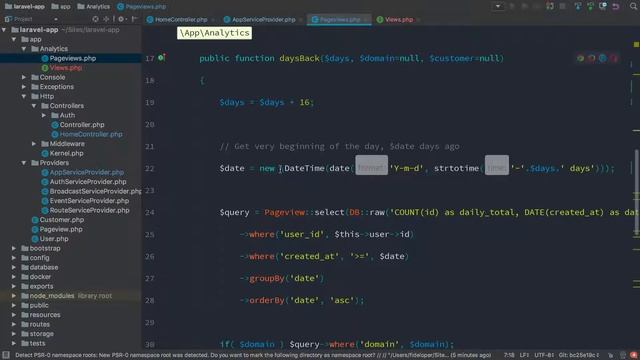This screenshot has height=360, width=640.
Task: Select Kernel.php in project tree
Action: tap(62, 153)
